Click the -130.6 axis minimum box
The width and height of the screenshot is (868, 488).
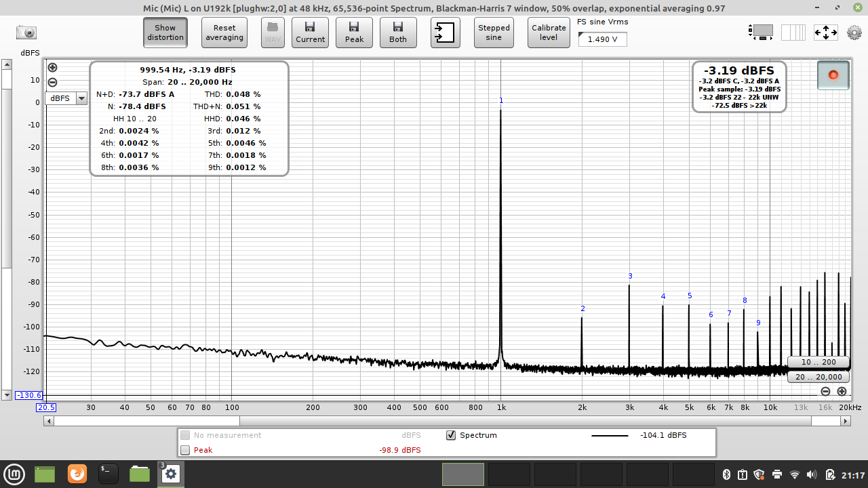29,395
